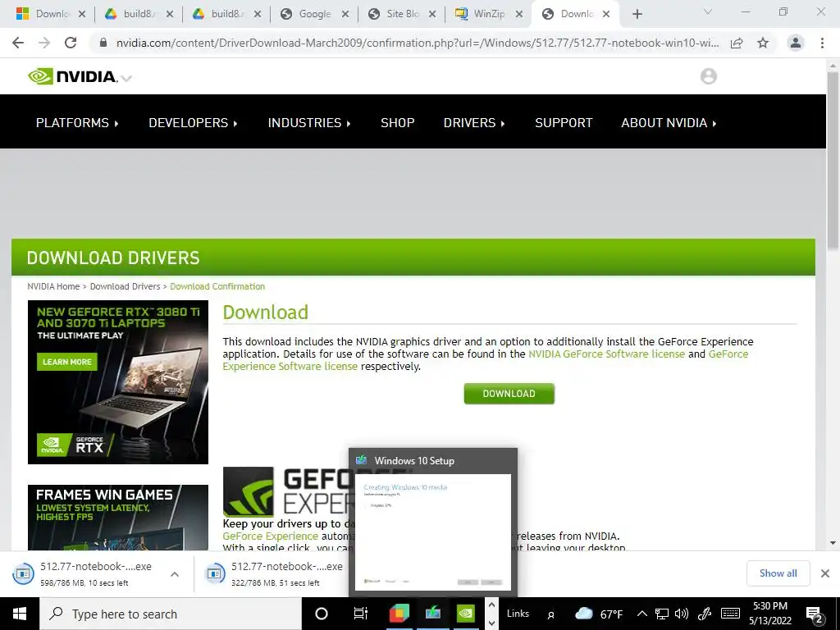Close the WinZip tab
The image size is (840, 630).
(x=518, y=15)
